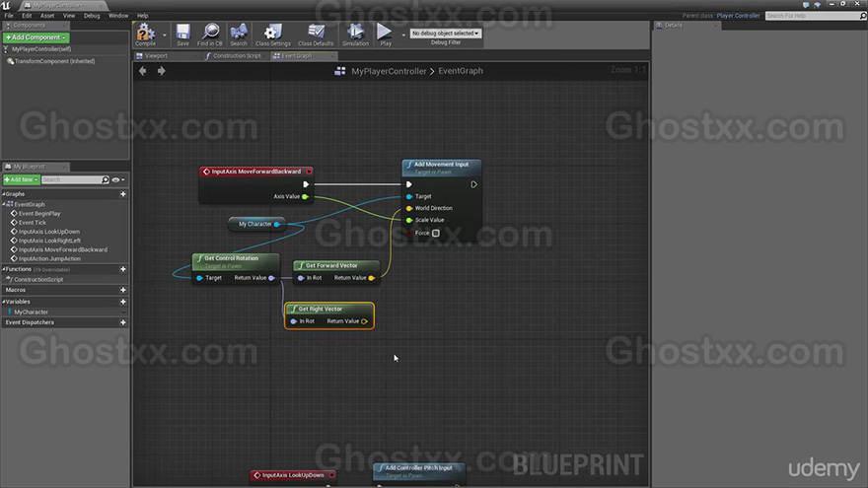Click the Search For Help field

pos(815,16)
